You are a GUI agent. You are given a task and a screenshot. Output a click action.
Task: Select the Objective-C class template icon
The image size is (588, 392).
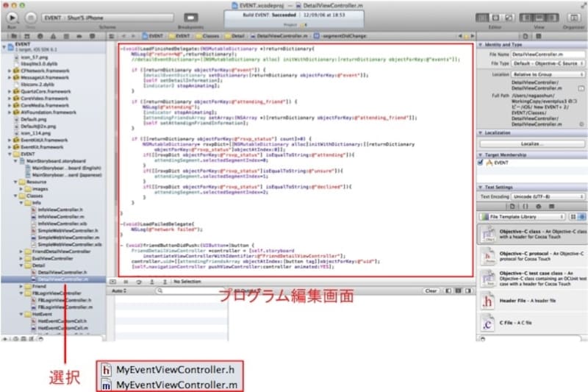(487, 234)
